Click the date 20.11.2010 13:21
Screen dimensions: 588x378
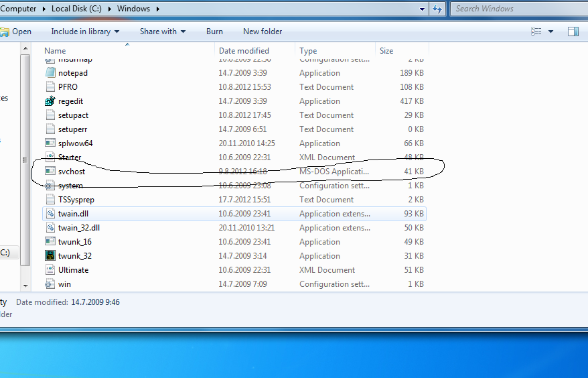(x=246, y=227)
